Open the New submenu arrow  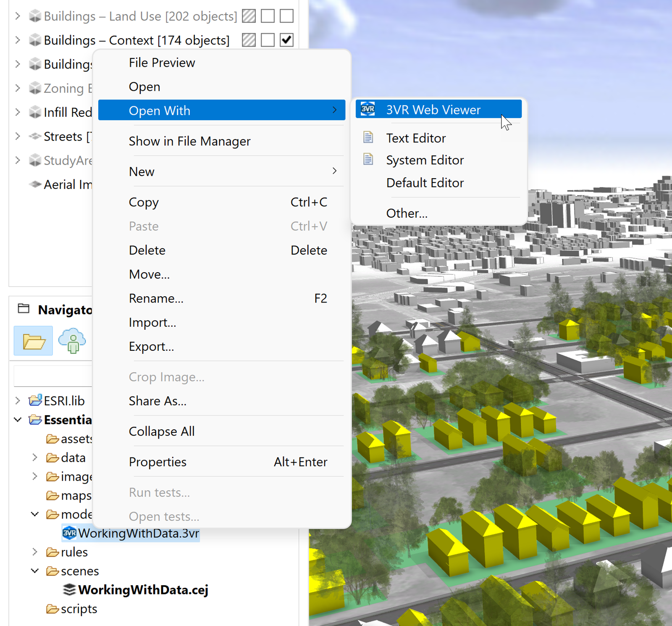tap(334, 171)
